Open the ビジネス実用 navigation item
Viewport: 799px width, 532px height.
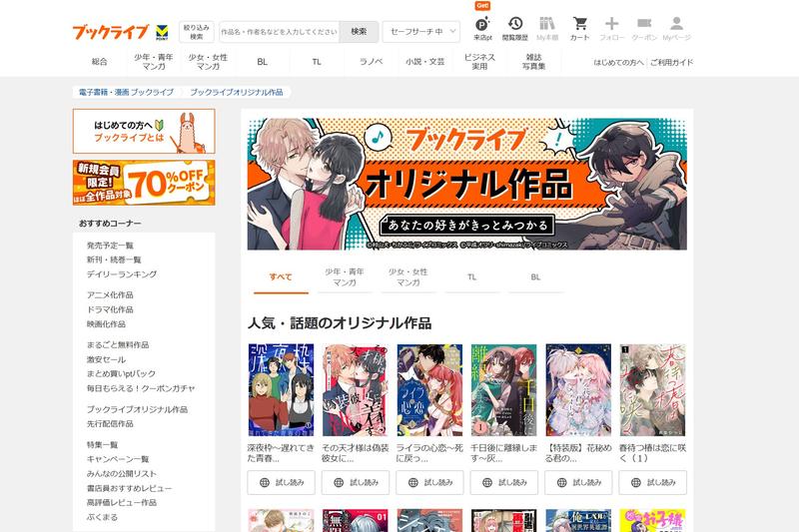point(479,62)
